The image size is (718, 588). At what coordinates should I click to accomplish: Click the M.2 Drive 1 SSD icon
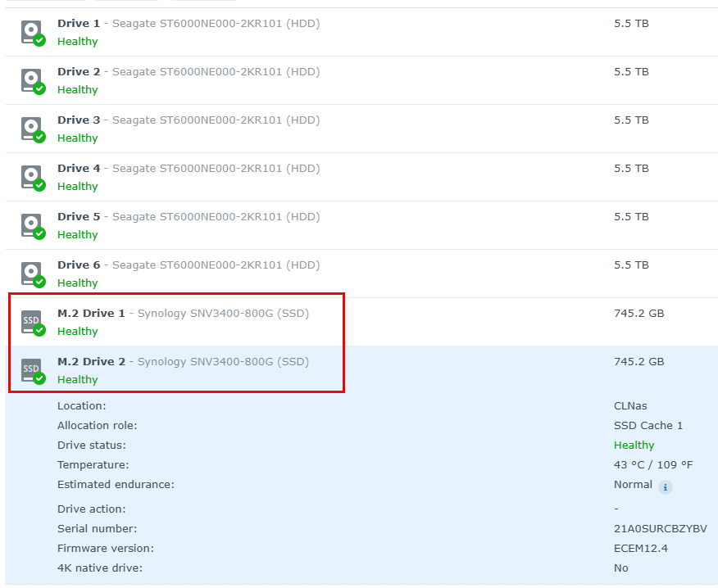(33, 323)
